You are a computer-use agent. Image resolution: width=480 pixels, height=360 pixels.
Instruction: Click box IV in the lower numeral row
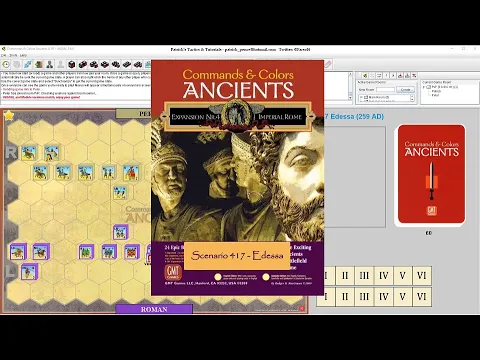(x=383, y=297)
